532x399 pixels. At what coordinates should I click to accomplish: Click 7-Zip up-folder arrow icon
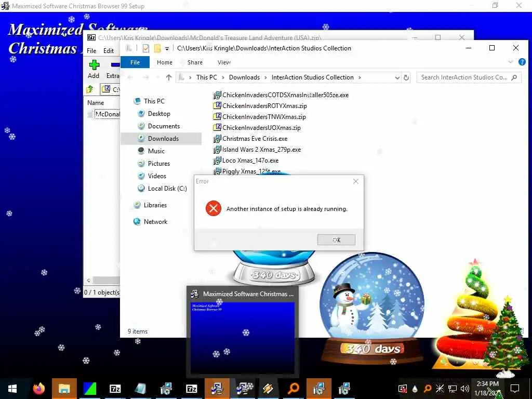tap(90, 89)
